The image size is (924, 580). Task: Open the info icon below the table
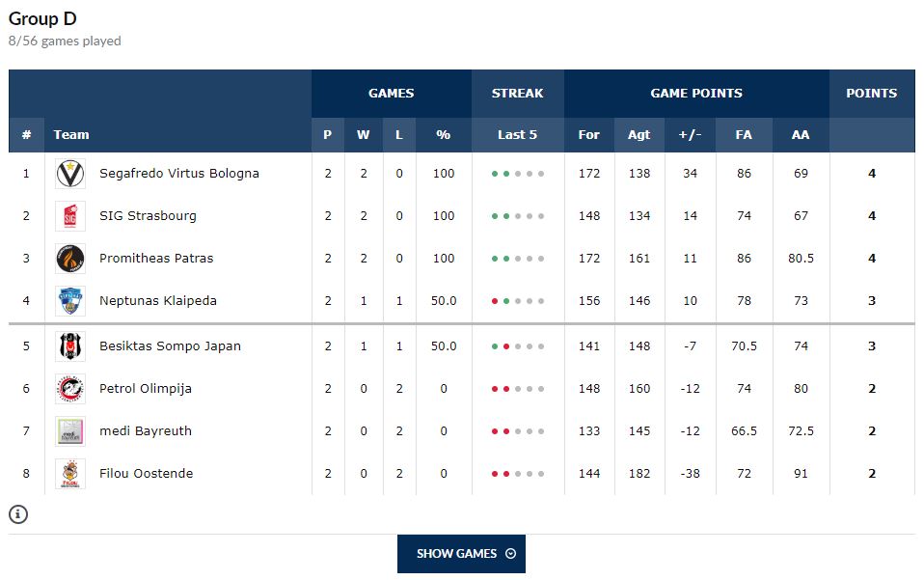[18, 514]
